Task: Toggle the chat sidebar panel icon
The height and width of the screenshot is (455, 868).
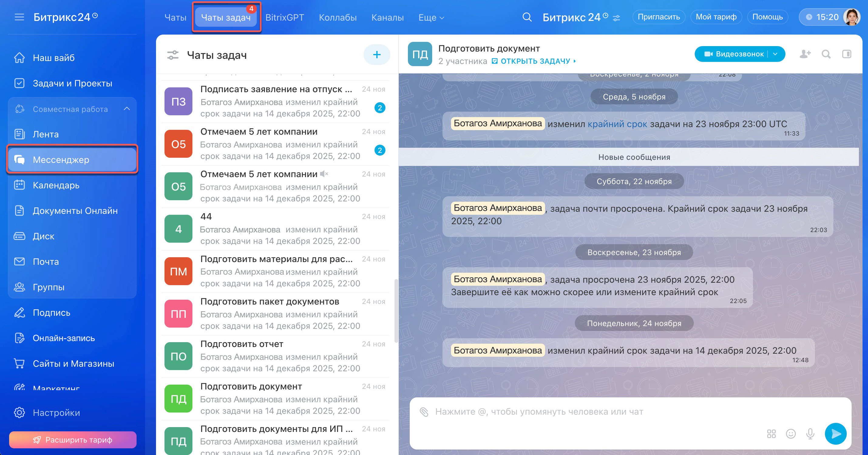Action: click(x=846, y=54)
